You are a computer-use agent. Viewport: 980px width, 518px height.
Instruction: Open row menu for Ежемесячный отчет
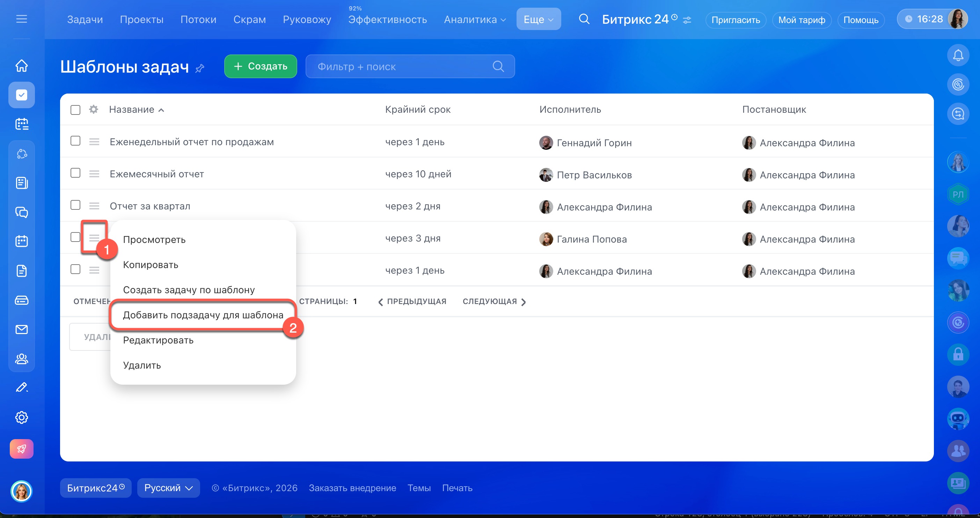point(94,174)
